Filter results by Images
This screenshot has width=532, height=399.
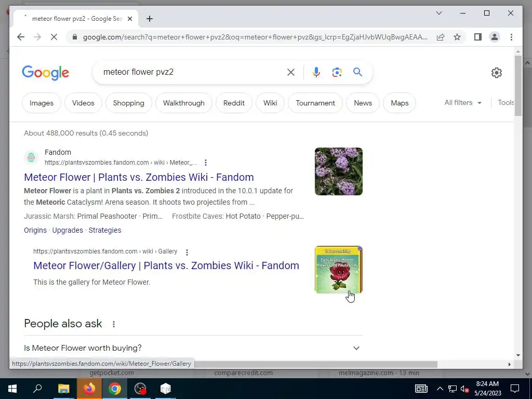click(42, 103)
